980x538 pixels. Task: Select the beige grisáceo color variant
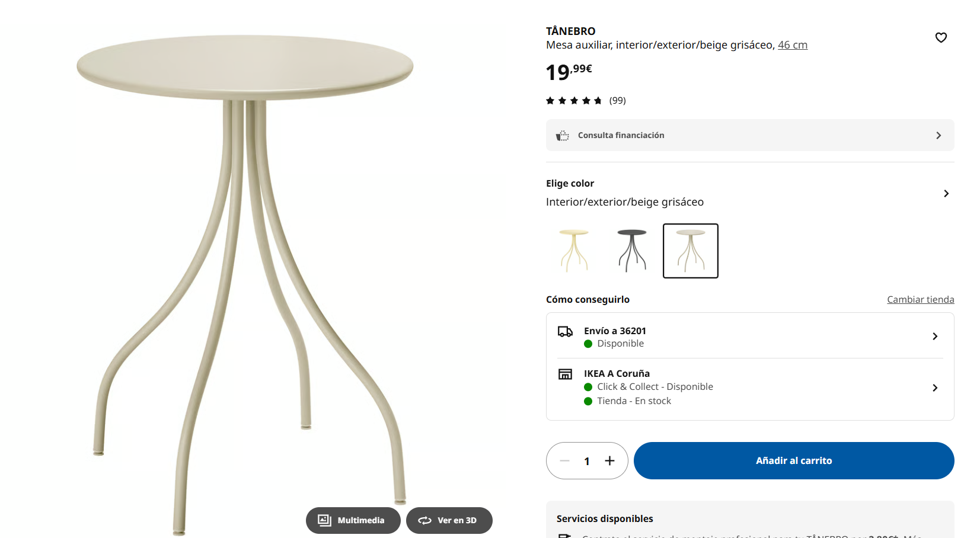pos(690,251)
